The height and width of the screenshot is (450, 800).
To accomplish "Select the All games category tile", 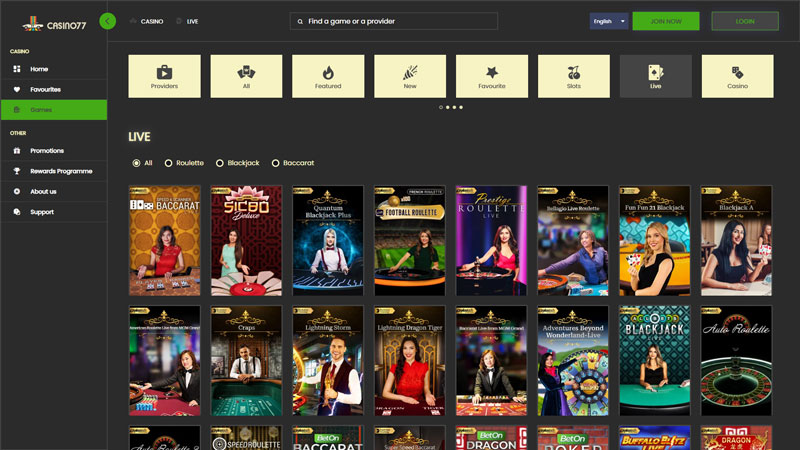I will click(246, 76).
